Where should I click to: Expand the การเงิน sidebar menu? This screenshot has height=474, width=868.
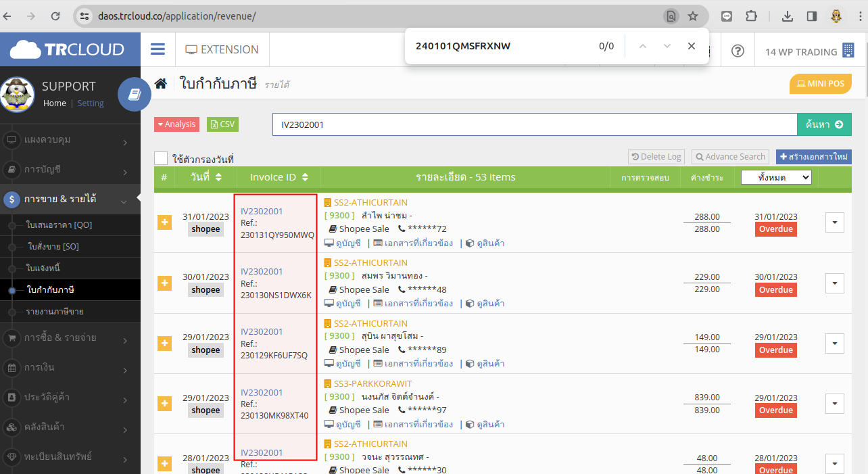pos(70,367)
